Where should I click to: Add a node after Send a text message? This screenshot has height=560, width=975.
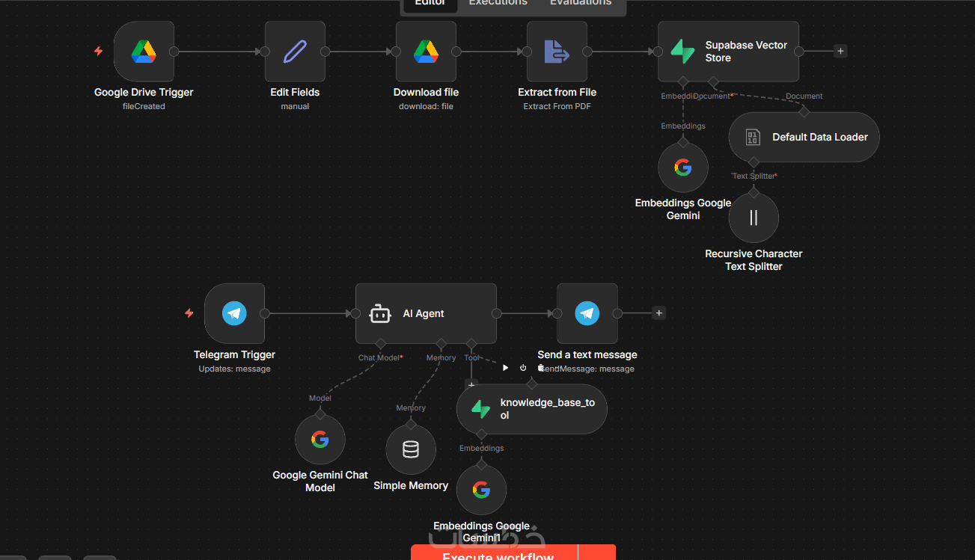658,313
